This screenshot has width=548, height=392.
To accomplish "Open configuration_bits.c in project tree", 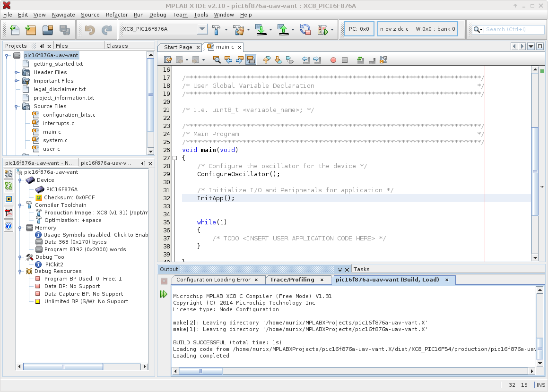I will coord(69,115).
